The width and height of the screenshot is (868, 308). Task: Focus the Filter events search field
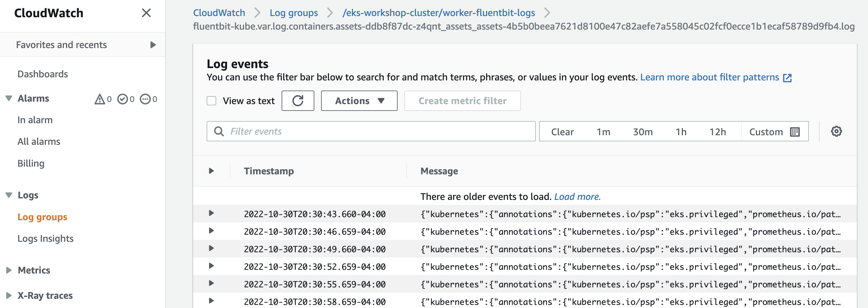[x=371, y=131]
